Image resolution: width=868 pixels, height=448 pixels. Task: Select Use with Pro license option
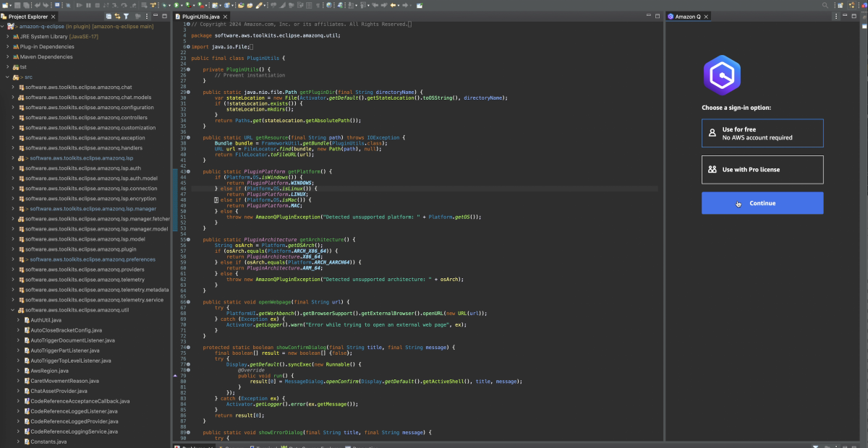(x=762, y=170)
